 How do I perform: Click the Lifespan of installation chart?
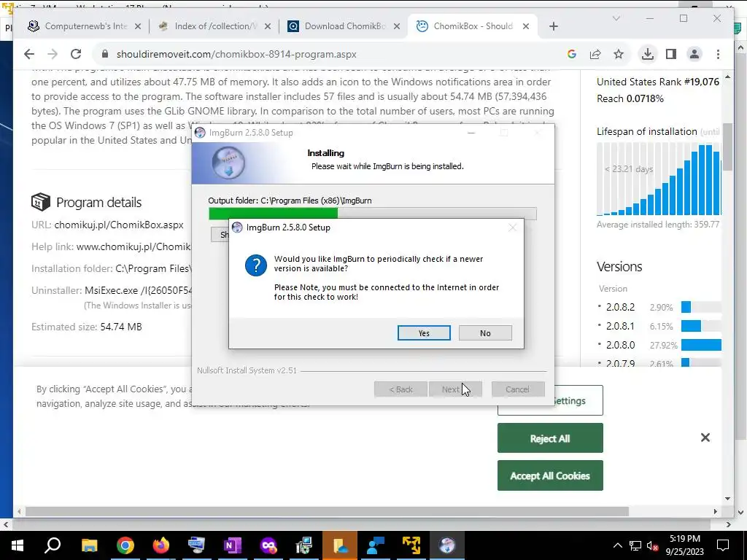coord(659,179)
